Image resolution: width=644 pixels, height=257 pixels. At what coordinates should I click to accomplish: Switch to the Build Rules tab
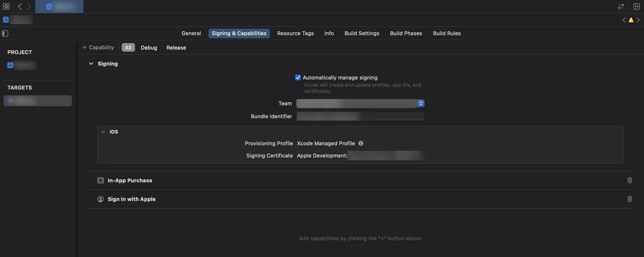[447, 33]
